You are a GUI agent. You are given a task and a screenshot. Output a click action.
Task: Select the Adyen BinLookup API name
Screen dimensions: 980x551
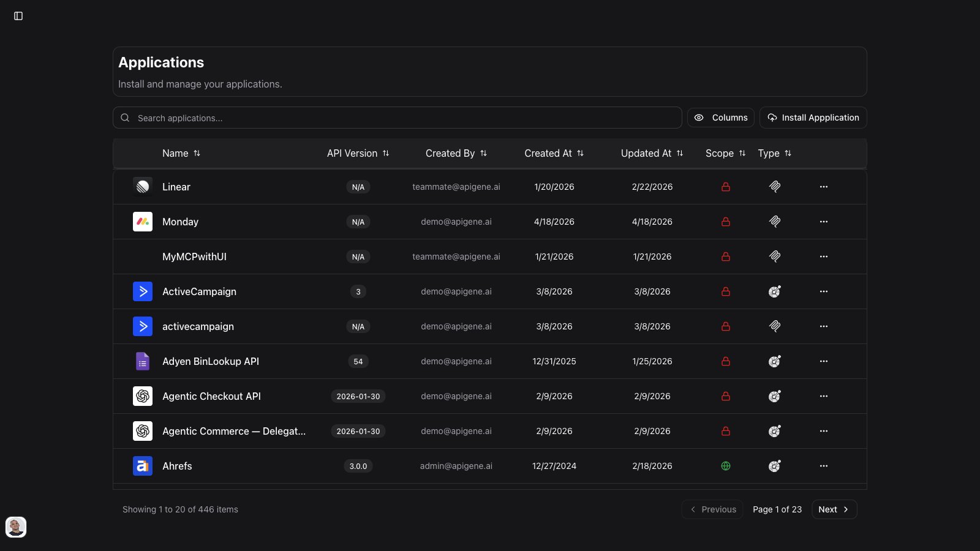point(211,361)
